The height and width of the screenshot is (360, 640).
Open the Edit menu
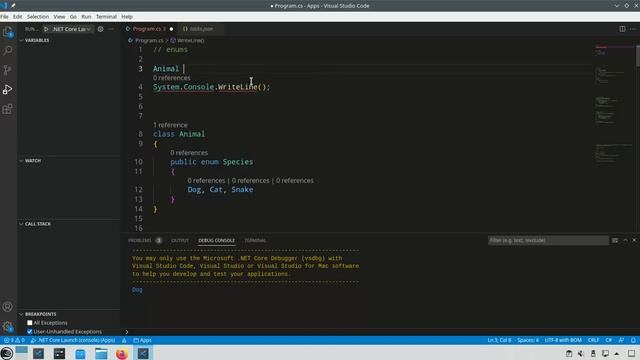(18, 17)
